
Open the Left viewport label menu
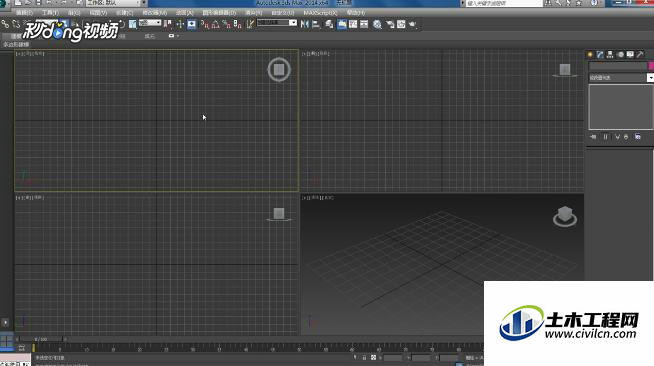click(x=30, y=198)
